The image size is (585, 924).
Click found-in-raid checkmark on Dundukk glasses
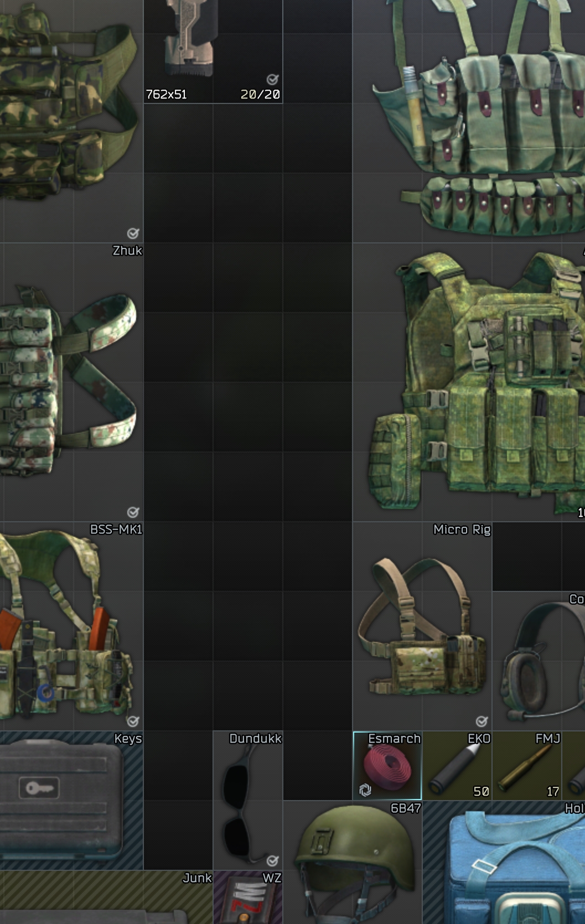272,861
